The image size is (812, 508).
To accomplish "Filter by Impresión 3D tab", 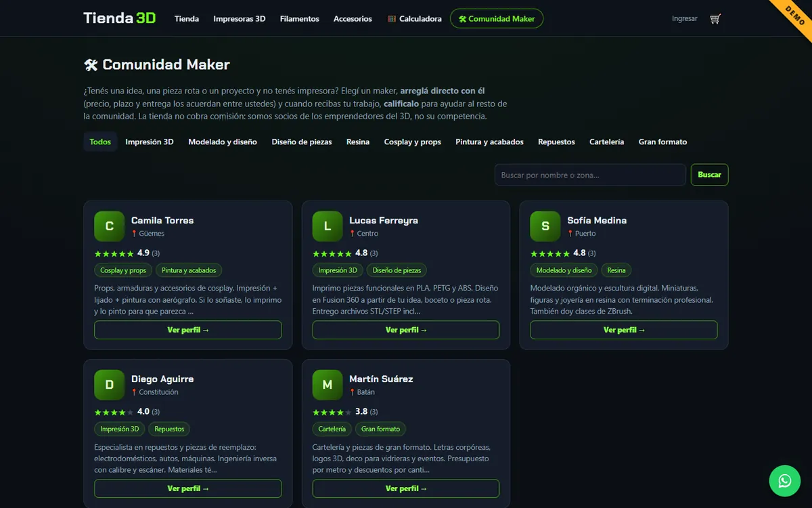I will pyautogui.click(x=150, y=142).
